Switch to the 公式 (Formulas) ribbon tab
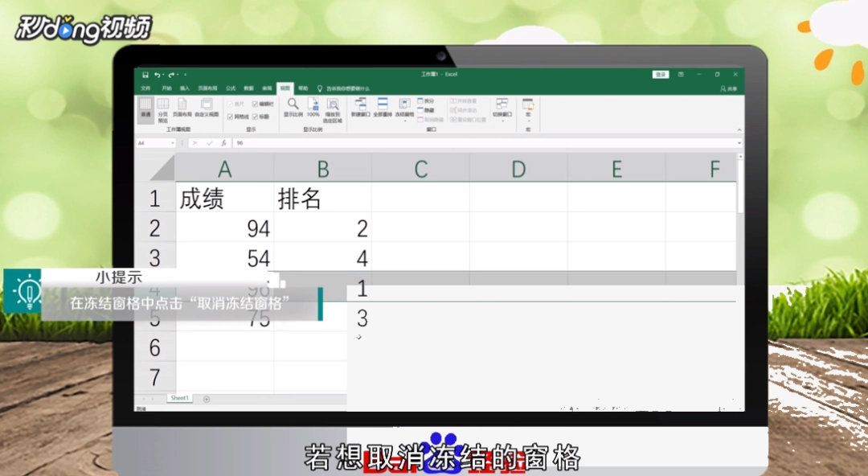This screenshot has width=868, height=476. click(231, 88)
